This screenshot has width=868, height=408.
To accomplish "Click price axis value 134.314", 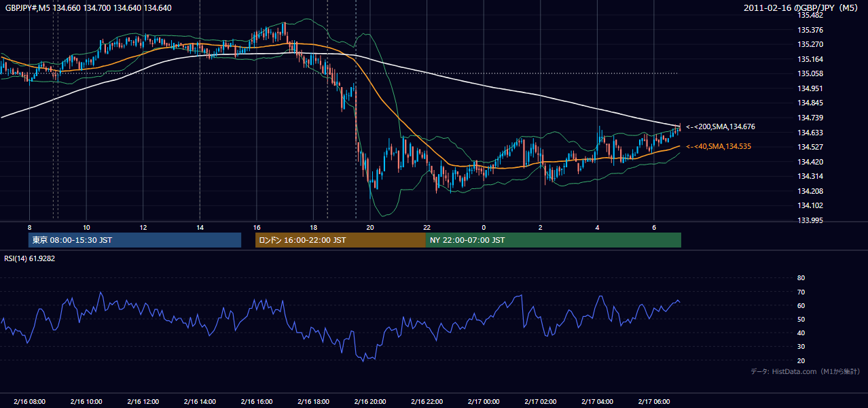I will point(810,176).
